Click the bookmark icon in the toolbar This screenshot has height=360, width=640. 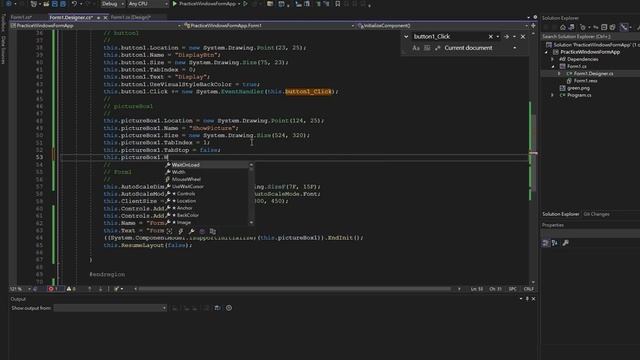click(338, 4)
